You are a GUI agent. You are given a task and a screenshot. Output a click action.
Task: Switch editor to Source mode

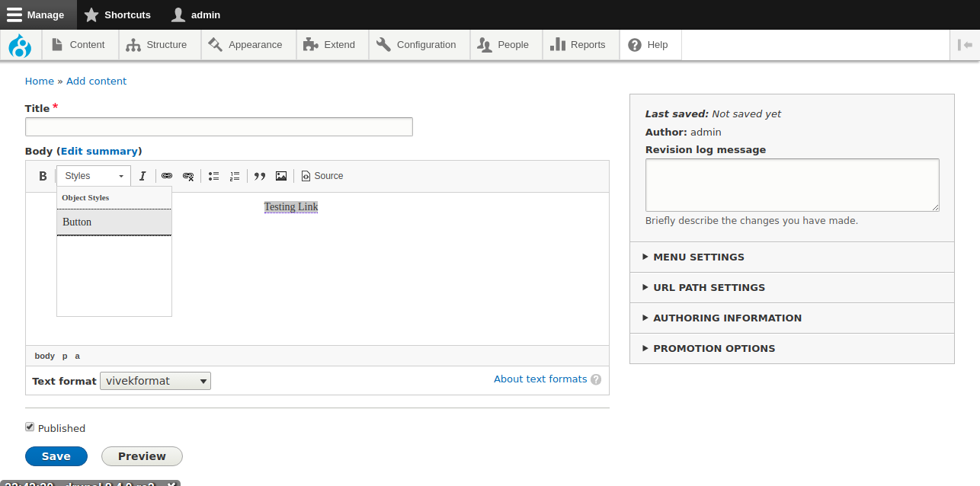[x=322, y=176]
